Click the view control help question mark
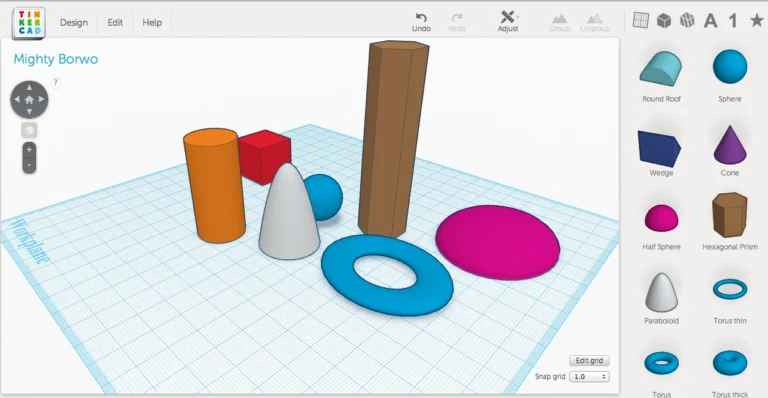This screenshot has width=768, height=398. tap(55, 82)
